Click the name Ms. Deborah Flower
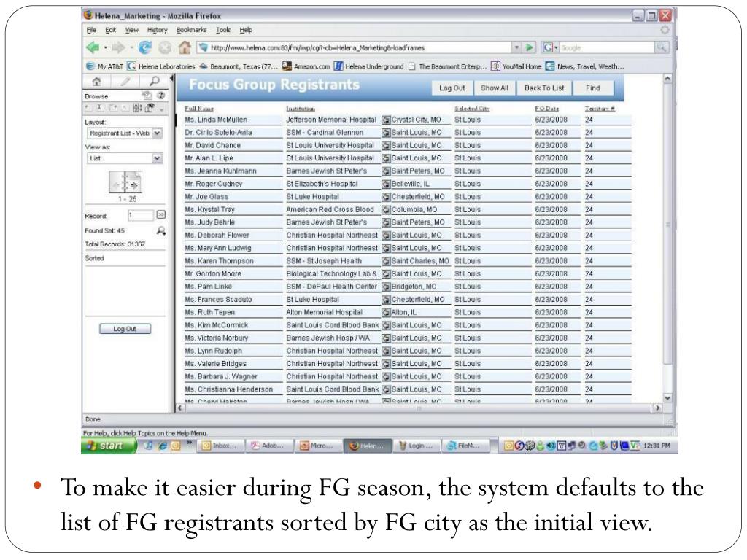 (x=217, y=236)
